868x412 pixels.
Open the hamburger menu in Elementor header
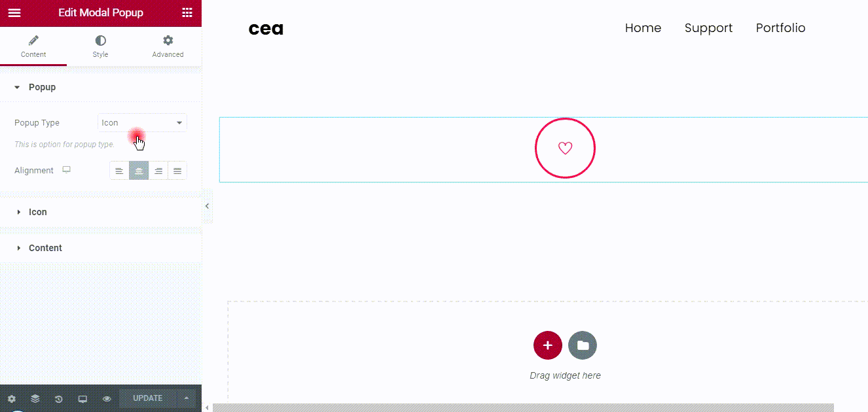click(x=14, y=12)
